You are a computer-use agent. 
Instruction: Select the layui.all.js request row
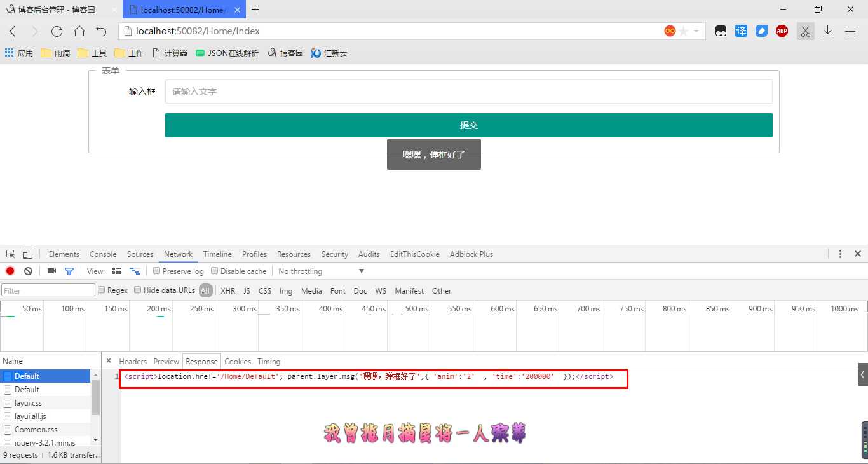[x=46, y=416]
